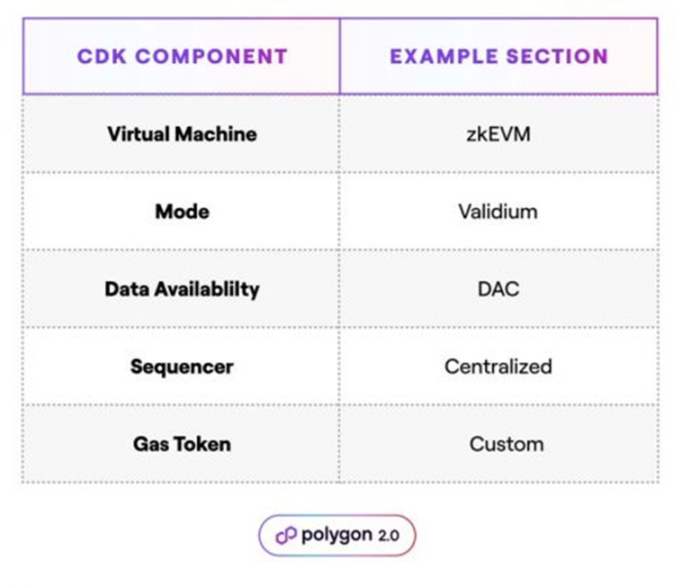Click the Polygon logo icon
Screen dimensions: 682x588
click(x=285, y=536)
